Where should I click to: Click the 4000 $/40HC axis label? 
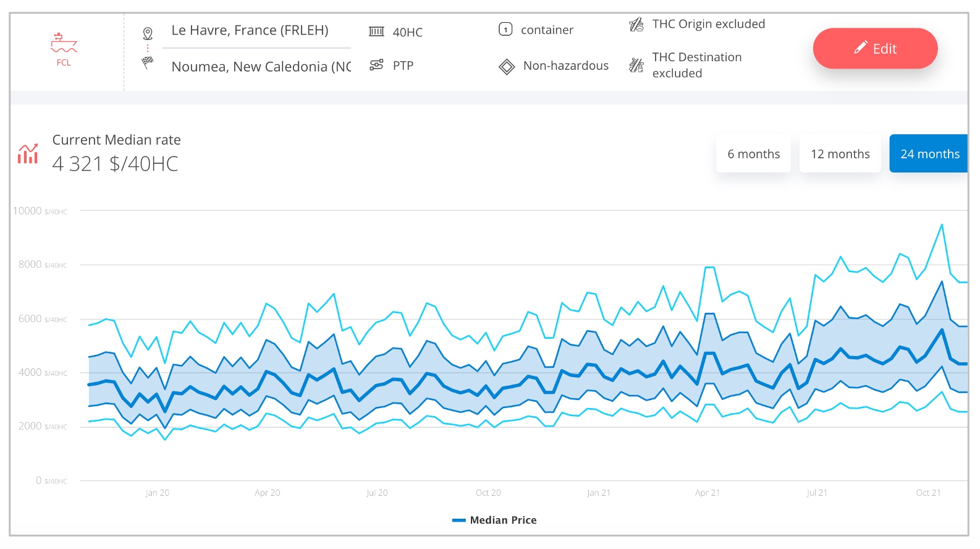tap(43, 372)
